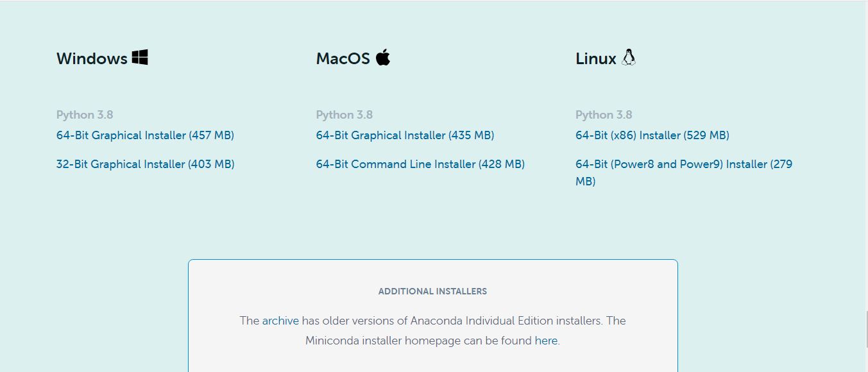
Task: Open the archive link for older versions
Action: click(280, 321)
